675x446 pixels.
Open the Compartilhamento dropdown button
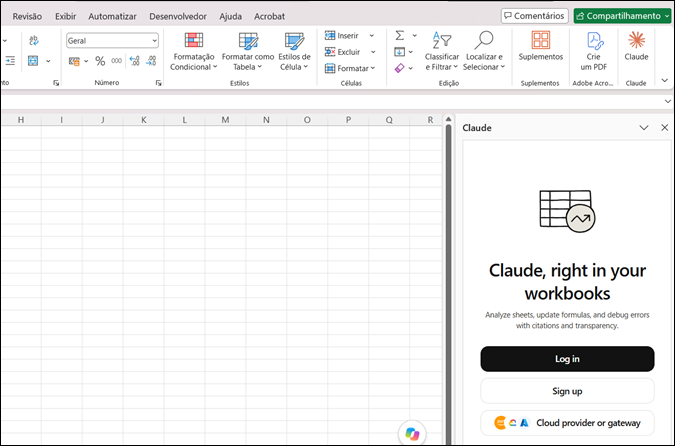click(x=622, y=16)
